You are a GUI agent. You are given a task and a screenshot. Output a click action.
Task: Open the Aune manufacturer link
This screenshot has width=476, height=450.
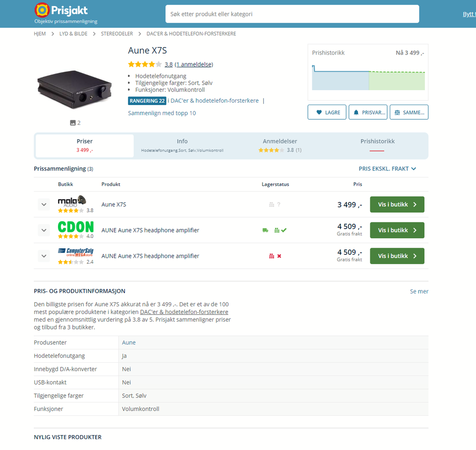(129, 342)
